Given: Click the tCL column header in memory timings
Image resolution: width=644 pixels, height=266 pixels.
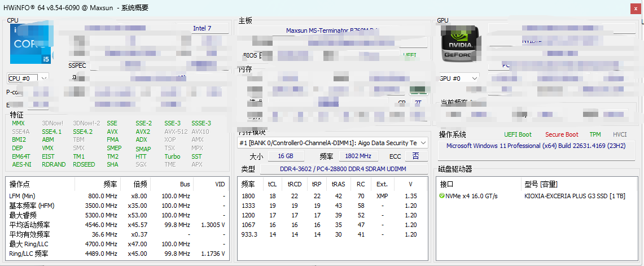Looking at the screenshot, I should [272, 184].
